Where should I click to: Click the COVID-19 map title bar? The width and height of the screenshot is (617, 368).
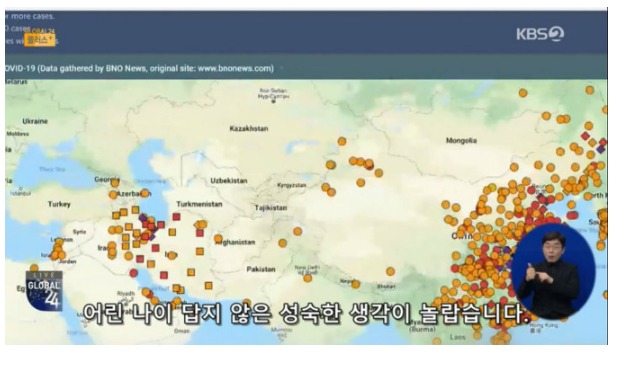click(x=306, y=68)
